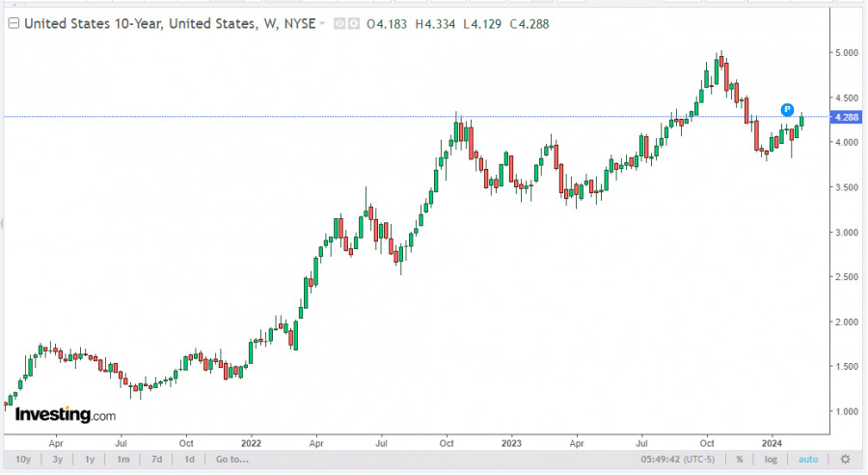Click the 5.000 price axis label
The image size is (868, 475).
coord(847,53)
